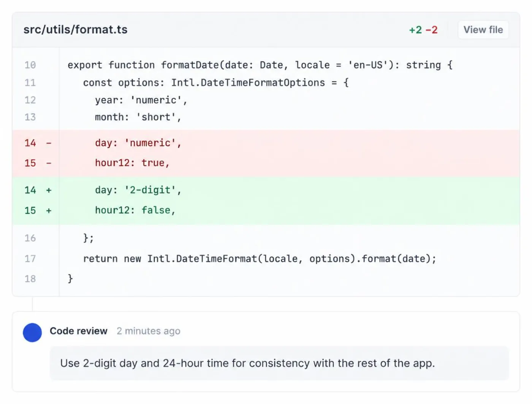Image resolution: width=532 pixels, height=404 pixels.
Task: Click the removed day: 'numeric' line
Action: (x=138, y=143)
